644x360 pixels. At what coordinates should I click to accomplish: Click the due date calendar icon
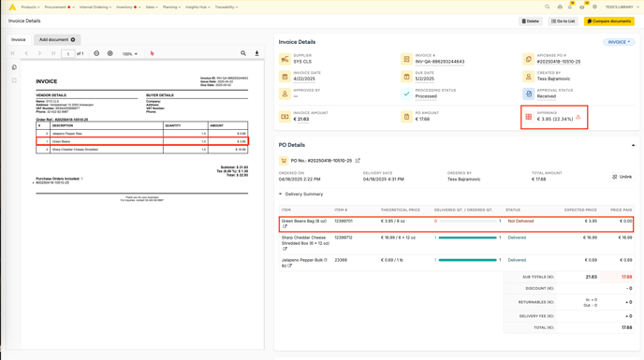(x=406, y=77)
